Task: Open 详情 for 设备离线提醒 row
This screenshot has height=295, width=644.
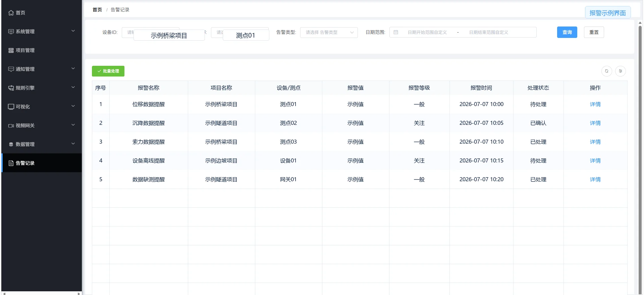Action: (595, 161)
